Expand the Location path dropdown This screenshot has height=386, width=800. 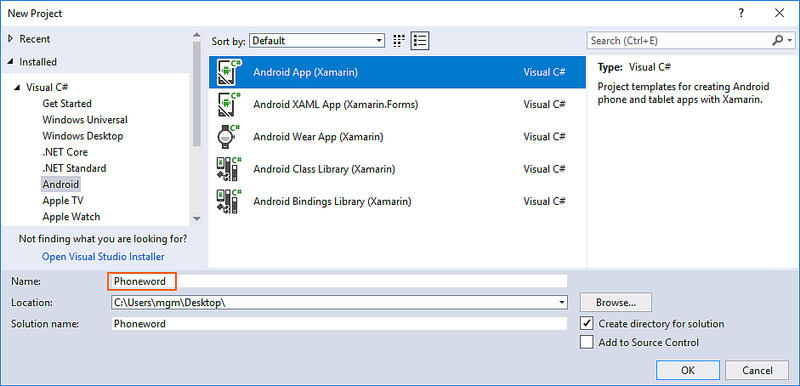pos(562,303)
